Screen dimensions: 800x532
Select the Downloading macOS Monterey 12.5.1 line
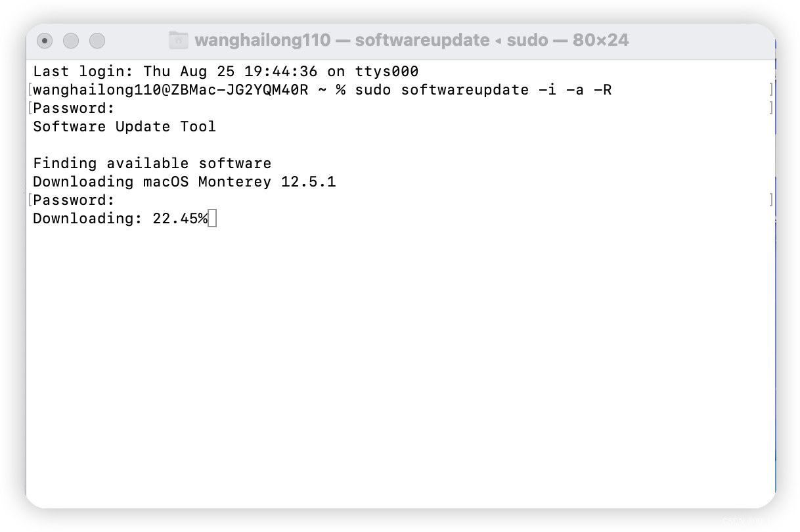pos(184,181)
